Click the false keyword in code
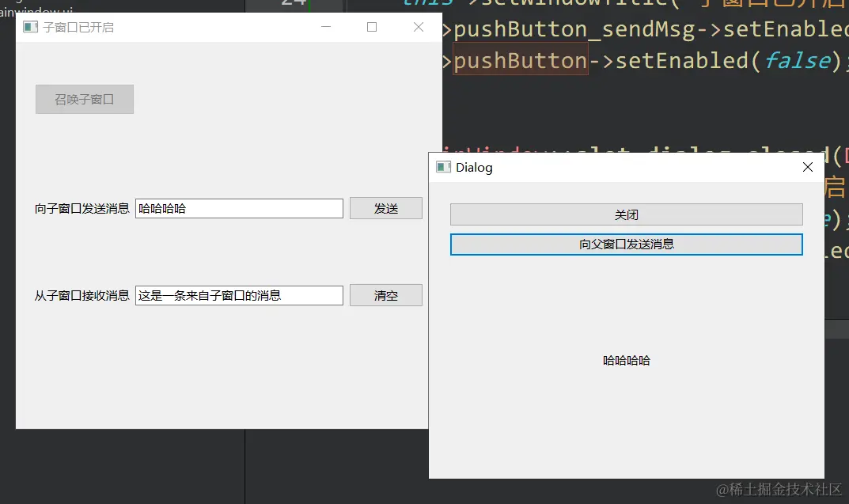This screenshot has height=504, width=849. (x=798, y=61)
